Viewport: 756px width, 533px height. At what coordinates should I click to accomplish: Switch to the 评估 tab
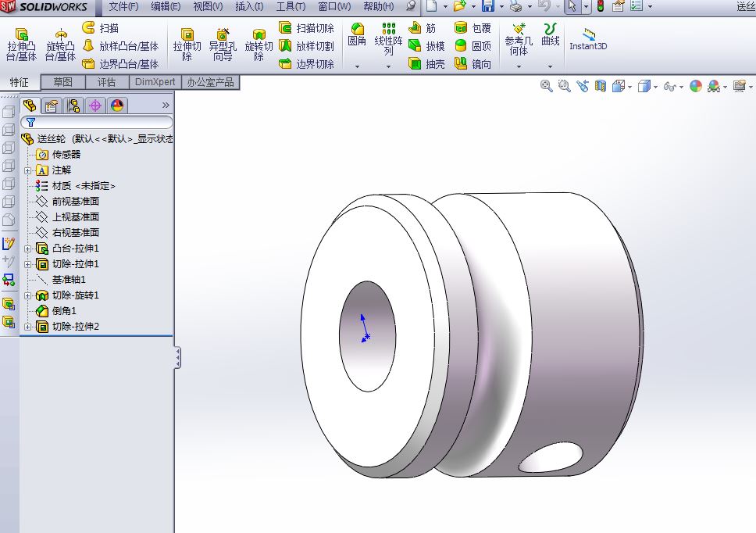pos(107,82)
